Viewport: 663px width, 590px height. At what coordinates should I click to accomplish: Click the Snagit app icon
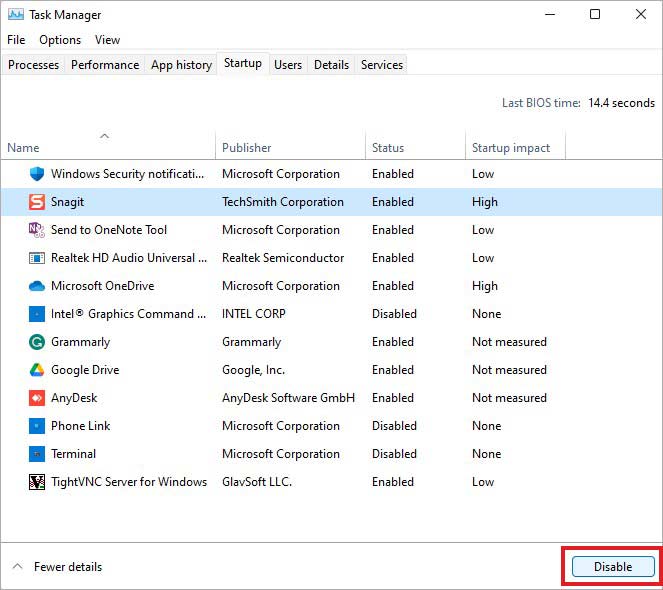pyautogui.click(x=37, y=202)
